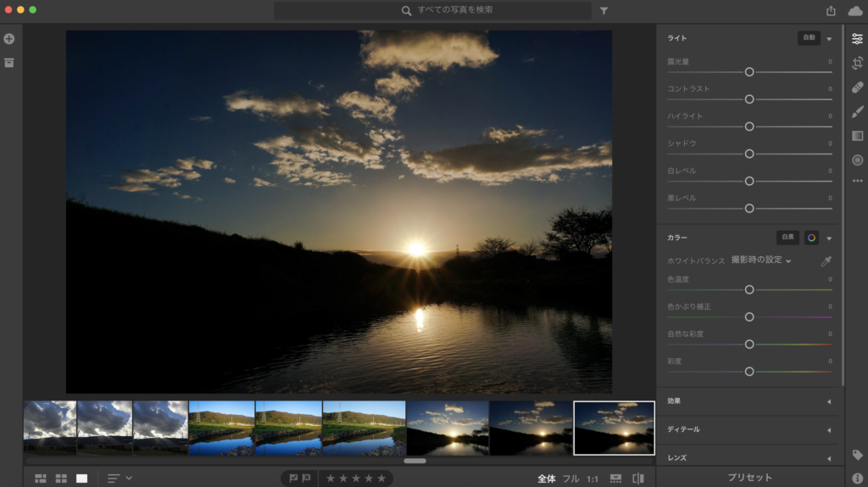868x487 pixels.
Task: Switch to photo grid view
Action: tap(41, 479)
